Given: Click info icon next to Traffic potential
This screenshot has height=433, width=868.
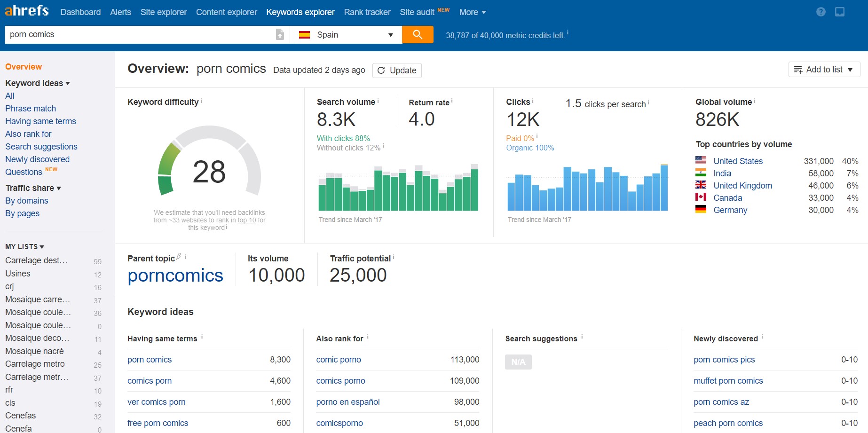Looking at the screenshot, I should [394, 257].
